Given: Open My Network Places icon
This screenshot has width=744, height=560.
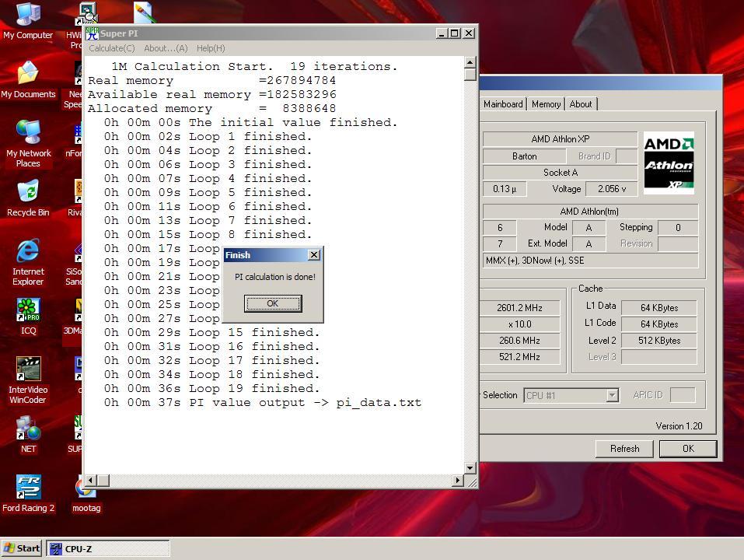Looking at the screenshot, I should coord(28,144).
